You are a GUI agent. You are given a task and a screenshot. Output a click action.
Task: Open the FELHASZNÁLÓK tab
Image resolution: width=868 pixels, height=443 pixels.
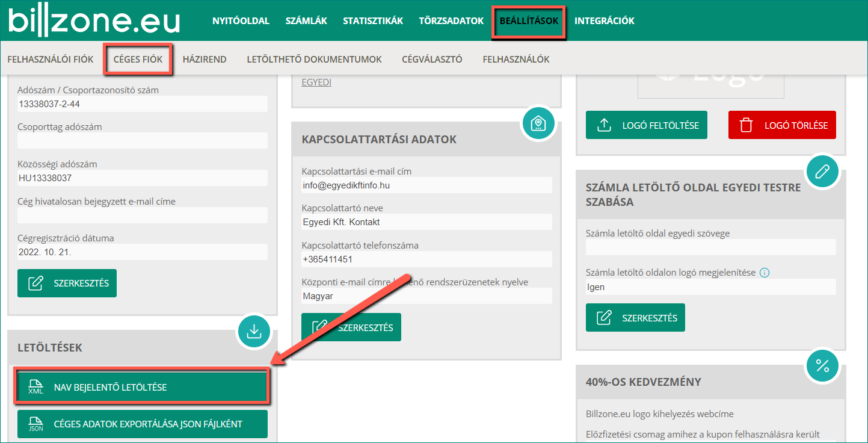[x=516, y=59]
